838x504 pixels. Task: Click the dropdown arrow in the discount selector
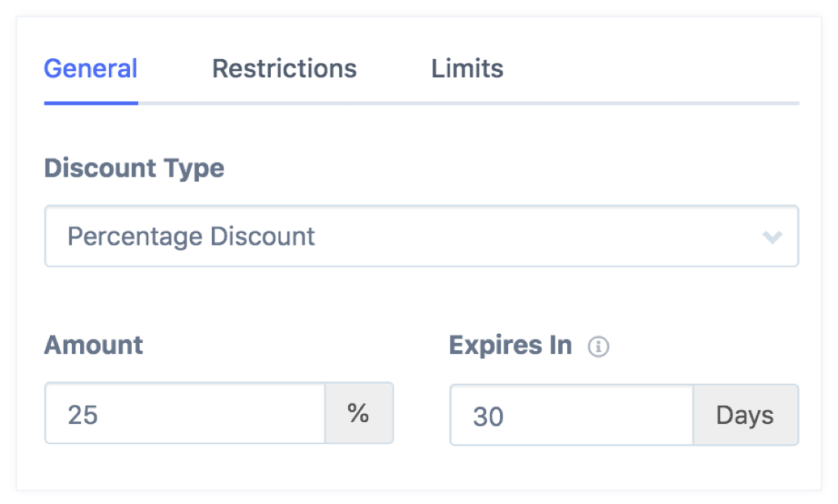point(773,236)
